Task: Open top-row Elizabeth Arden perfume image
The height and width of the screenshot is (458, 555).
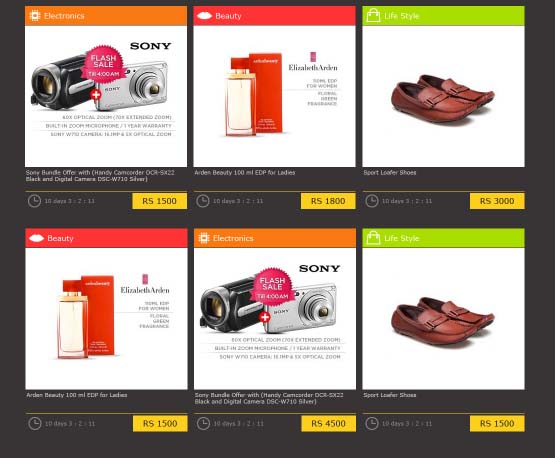Action: (x=274, y=96)
